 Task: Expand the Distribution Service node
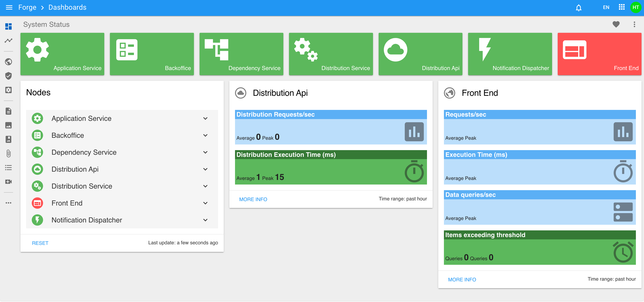tap(205, 186)
